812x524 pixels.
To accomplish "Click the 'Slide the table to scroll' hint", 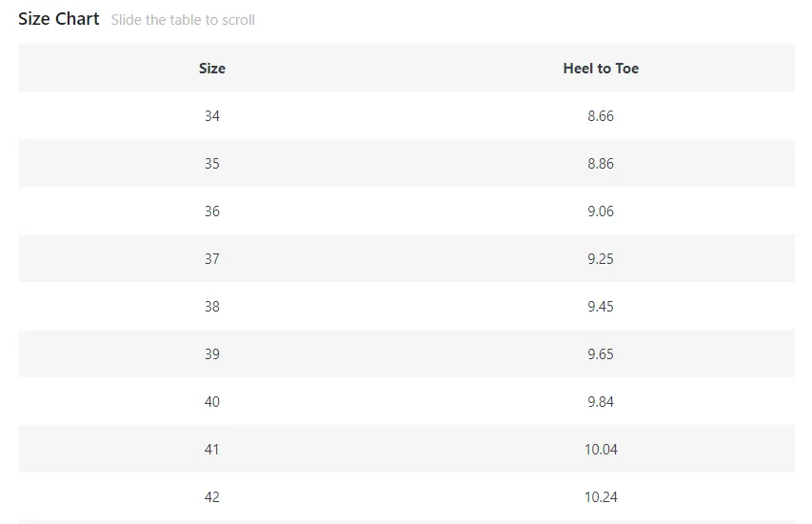I will tap(183, 20).
